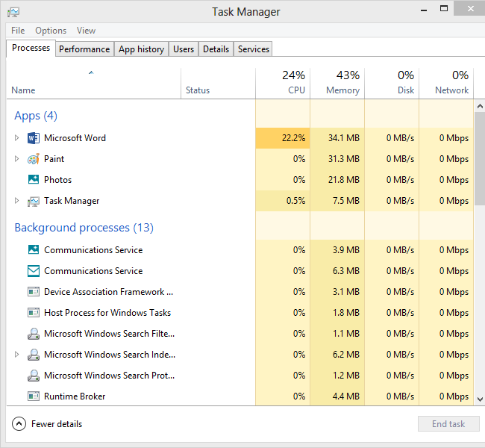Click the Windows Search Indexer icon

[34, 355]
